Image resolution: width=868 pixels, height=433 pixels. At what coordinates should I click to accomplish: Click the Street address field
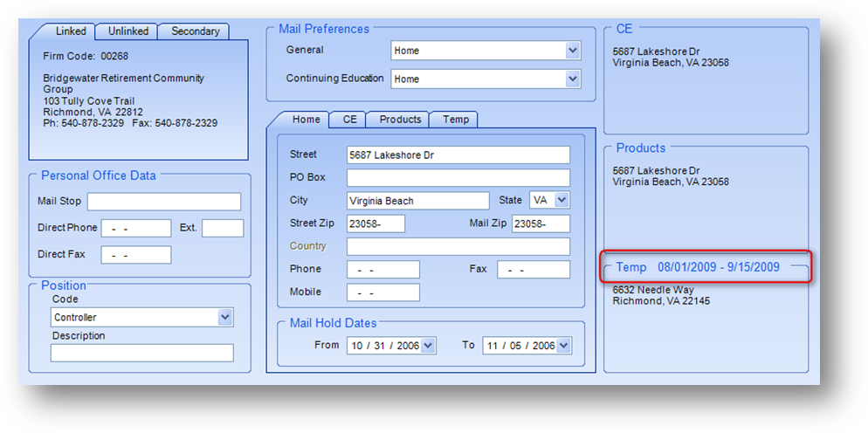[x=458, y=155]
